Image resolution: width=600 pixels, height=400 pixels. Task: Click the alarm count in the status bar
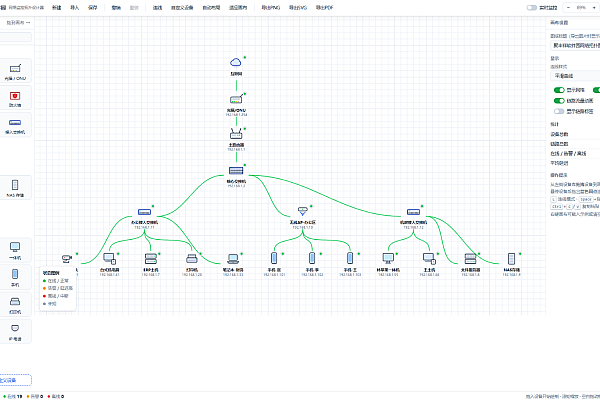click(x=35, y=397)
